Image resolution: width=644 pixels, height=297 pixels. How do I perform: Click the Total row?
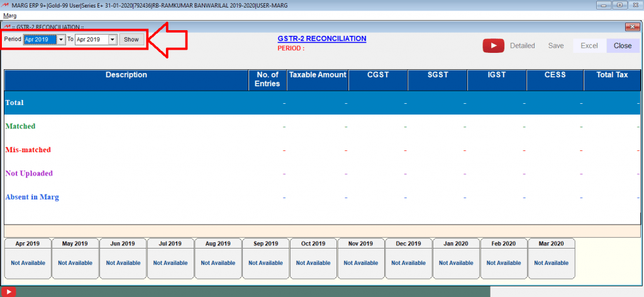coord(323,103)
